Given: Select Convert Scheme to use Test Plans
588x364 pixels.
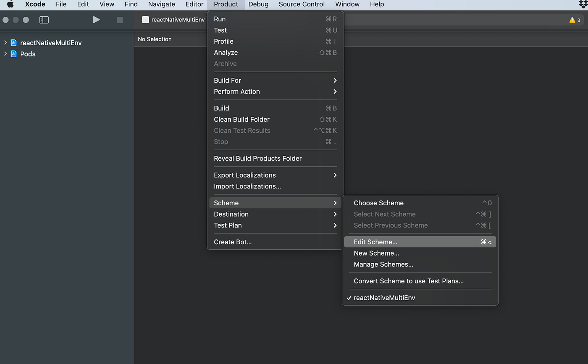Looking at the screenshot, I should (408, 281).
